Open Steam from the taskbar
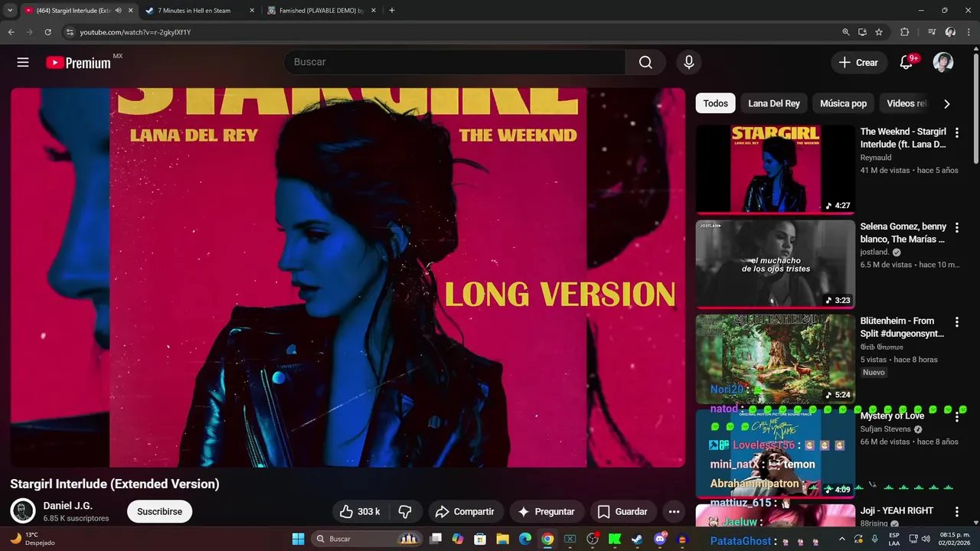Screen dimensions: 980x551 [637, 540]
